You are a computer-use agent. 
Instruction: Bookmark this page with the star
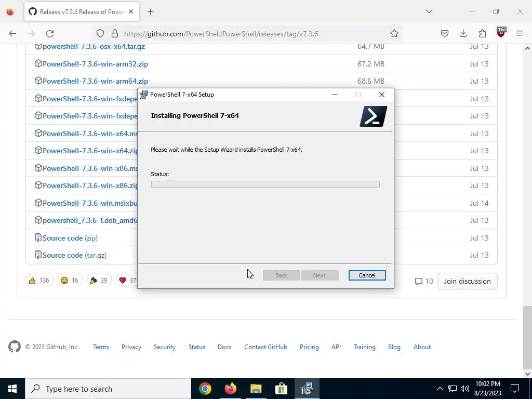tap(394, 34)
